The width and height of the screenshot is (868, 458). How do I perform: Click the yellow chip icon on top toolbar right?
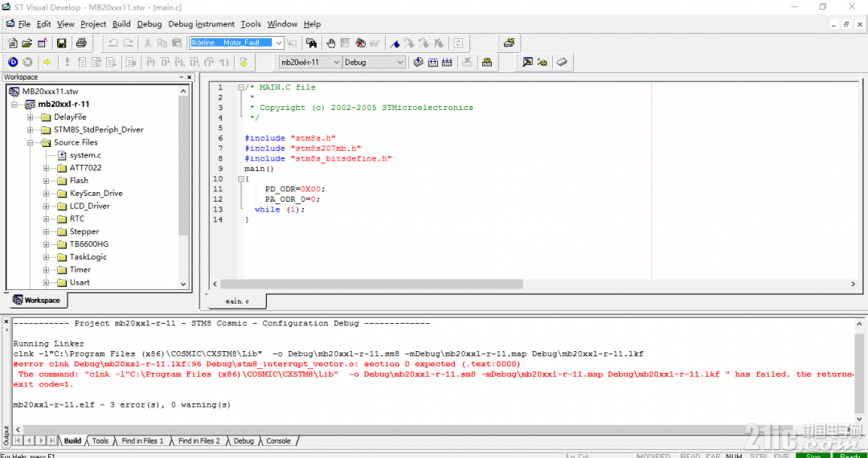[510, 43]
